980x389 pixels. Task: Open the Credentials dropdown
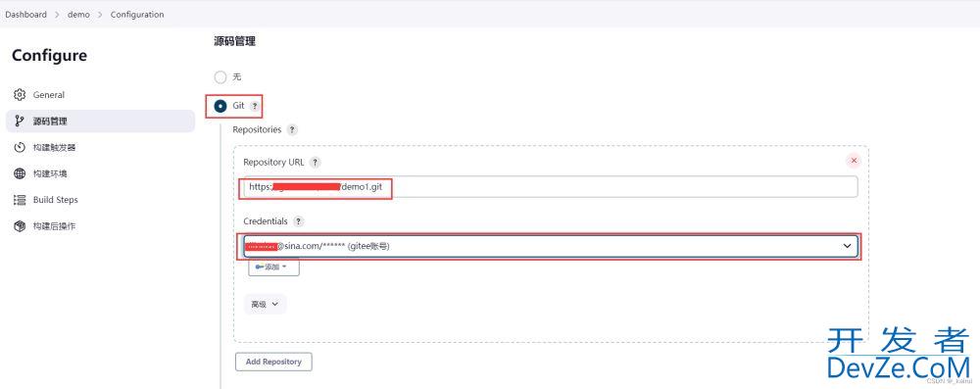551,246
